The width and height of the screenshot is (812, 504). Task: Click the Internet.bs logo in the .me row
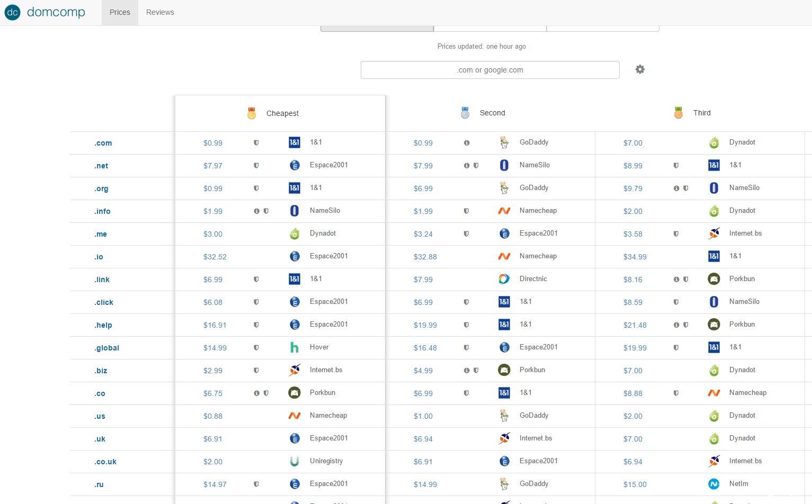[x=714, y=233]
